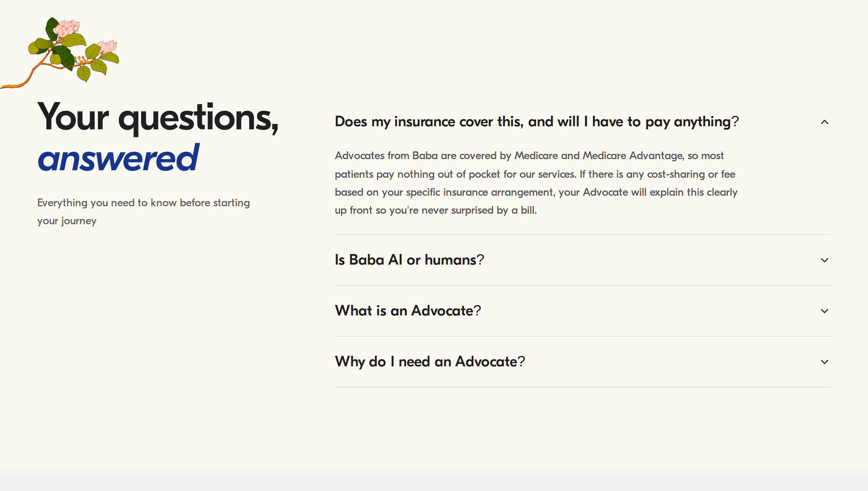The height and width of the screenshot is (491, 868).
Task: Click the answer line starting 'Advocates from Baba'
Action: pyautogui.click(x=529, y=155)
